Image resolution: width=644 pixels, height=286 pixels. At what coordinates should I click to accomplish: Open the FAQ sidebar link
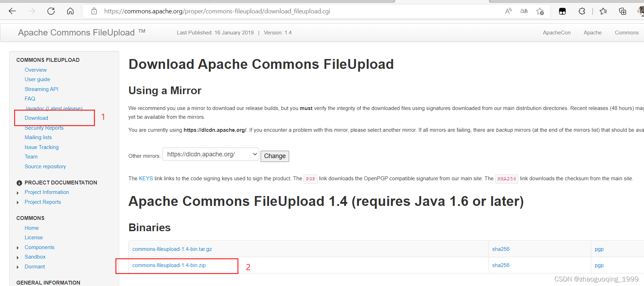pos(30,99)
